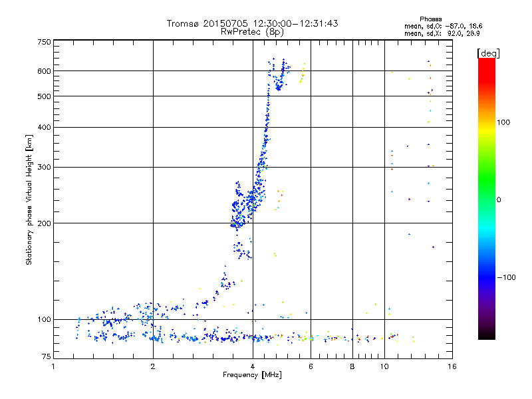Click the 'Stationary phase Virtual Height [km]' axis label

tap(29, 199)
